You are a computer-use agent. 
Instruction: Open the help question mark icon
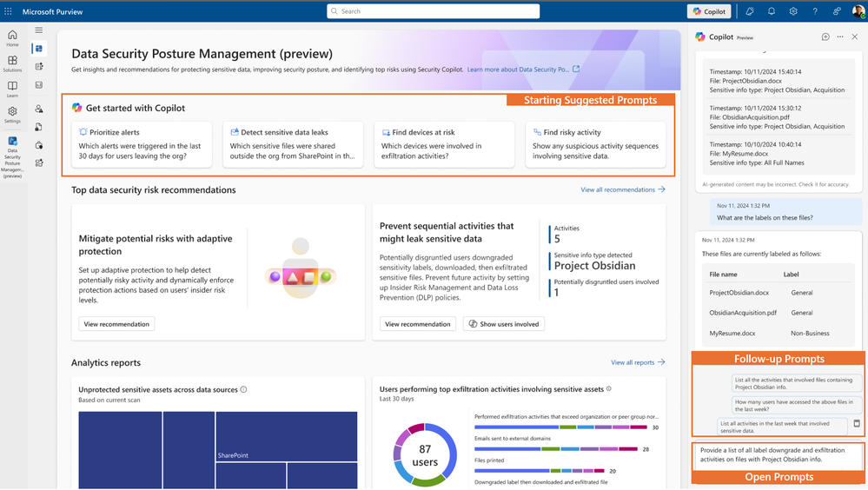pyautogui.click(x=815, y=11)
